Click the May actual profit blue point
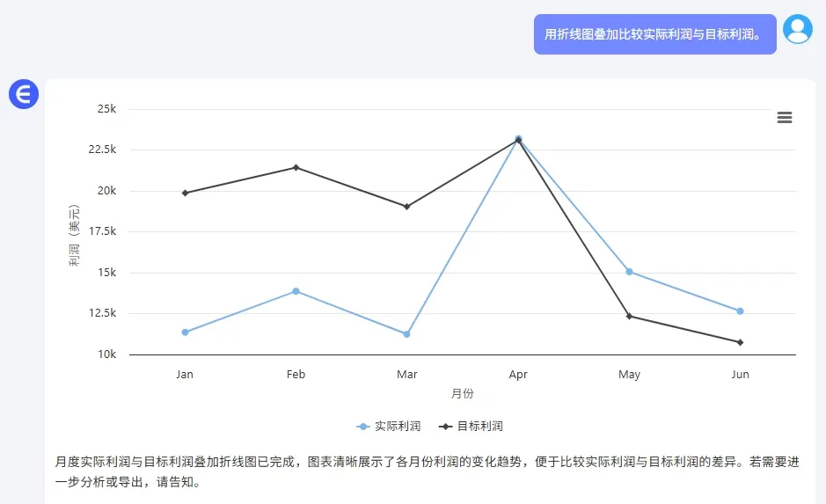The width and height of the screenshot is (826, 504). point(629,272)
